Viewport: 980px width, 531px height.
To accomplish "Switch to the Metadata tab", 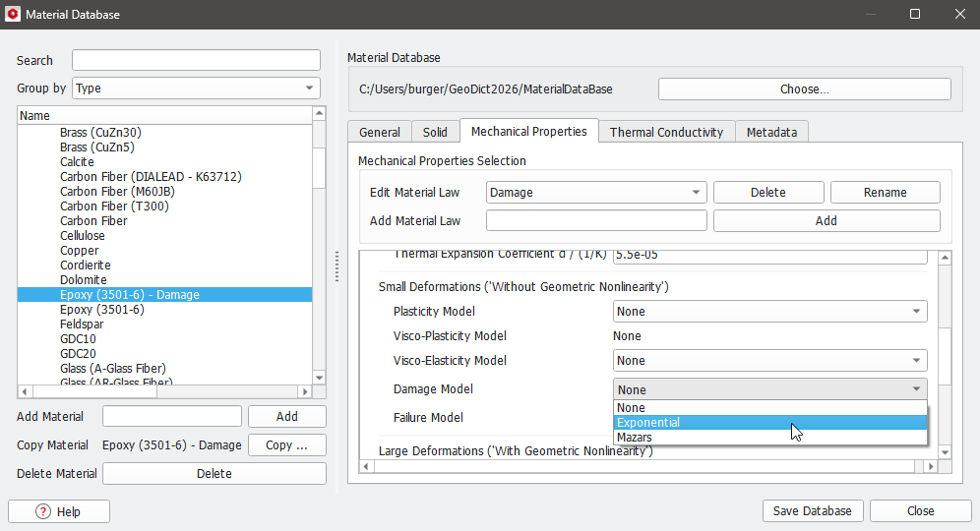I will tap(771, 132).
